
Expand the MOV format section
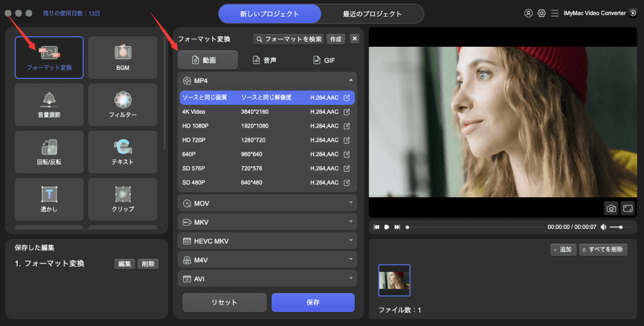[x=267, y=203]
